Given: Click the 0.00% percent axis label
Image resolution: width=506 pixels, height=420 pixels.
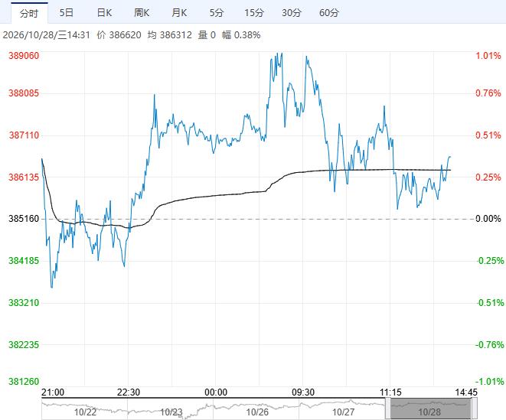Looking at the screenshot, I should click(x=488, y=219).
